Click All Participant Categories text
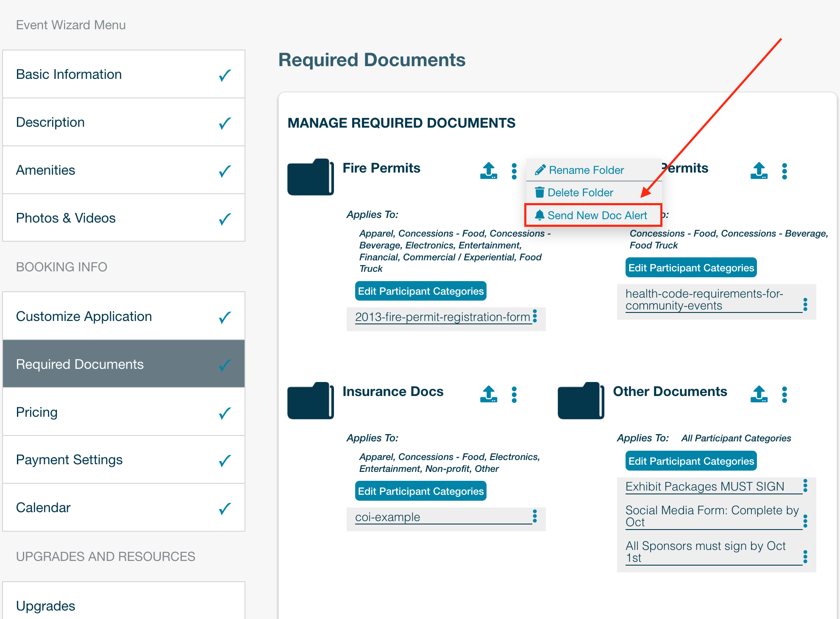The height and width of the screenshot is (619, 840). pos(736,438)
